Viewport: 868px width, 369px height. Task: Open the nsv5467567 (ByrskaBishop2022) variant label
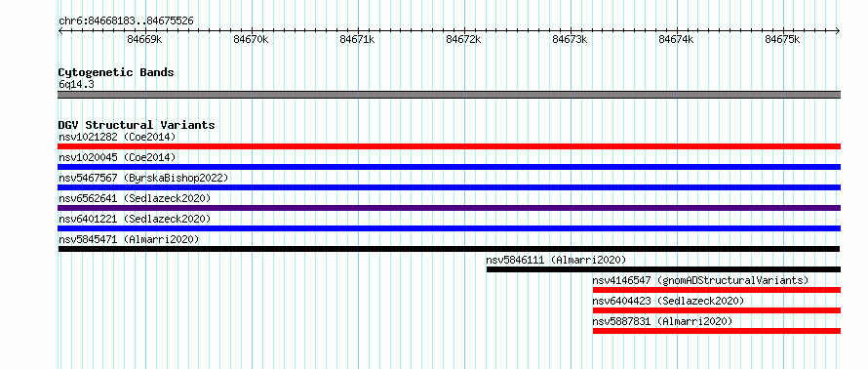tap(143, 178)
